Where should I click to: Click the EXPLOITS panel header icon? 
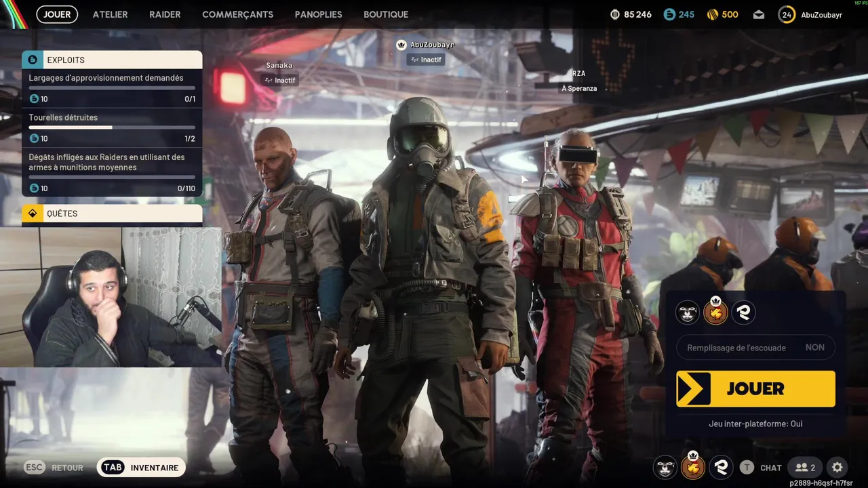[x=33, y=60]
